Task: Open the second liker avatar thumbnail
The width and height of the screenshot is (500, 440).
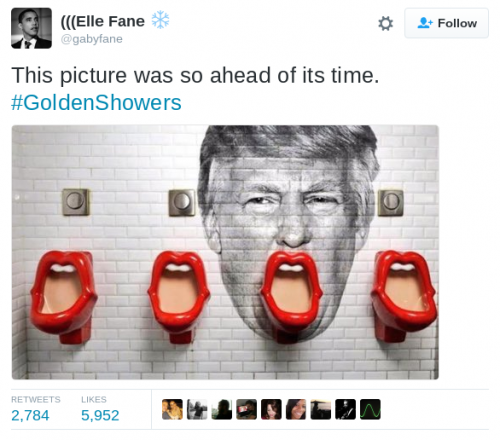Action: pyautogui.click(x=197, y=409)
